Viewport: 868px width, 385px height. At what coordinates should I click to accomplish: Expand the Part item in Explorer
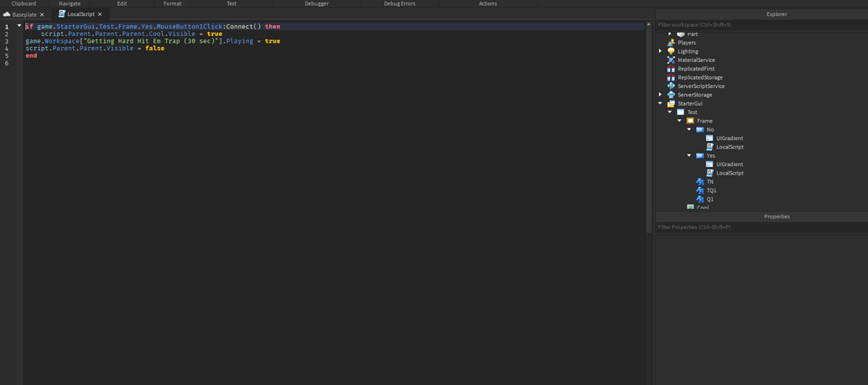click(670, 34)
